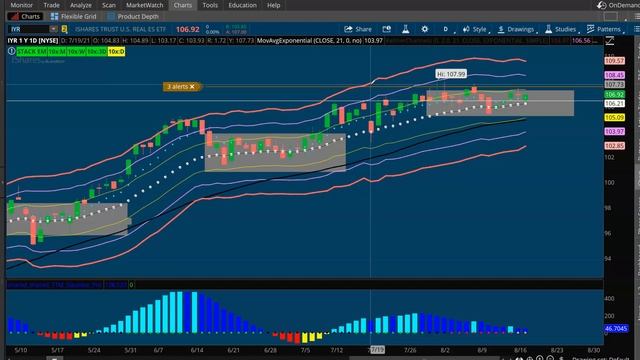
Task: Select the gray rectangle drawing at lower left
Action: click(67, 219)
